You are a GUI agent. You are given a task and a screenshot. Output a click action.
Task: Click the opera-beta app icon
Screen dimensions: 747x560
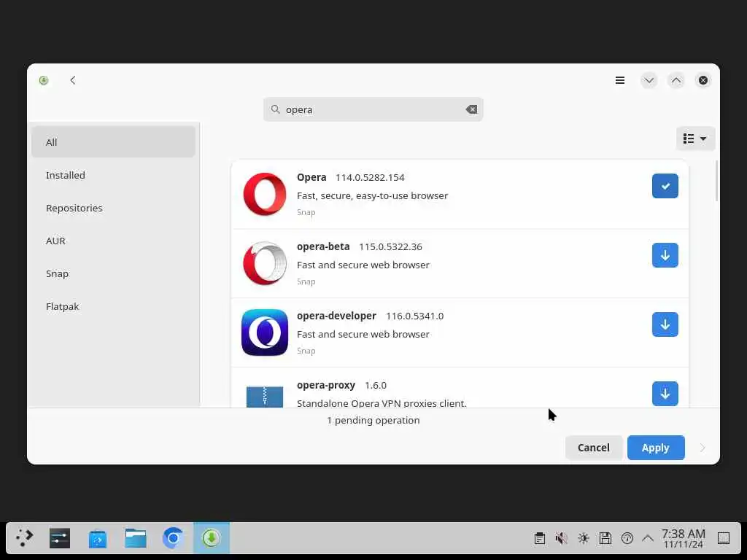264,263
